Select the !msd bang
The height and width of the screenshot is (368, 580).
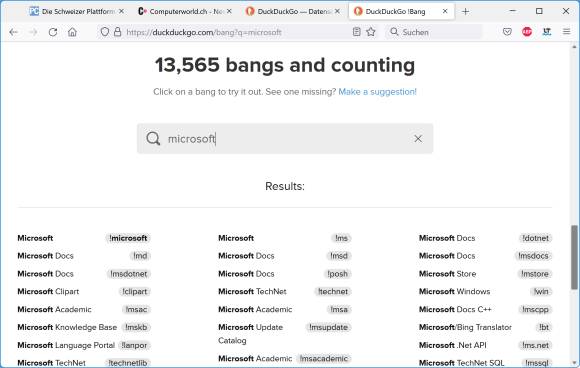(338, 256)
